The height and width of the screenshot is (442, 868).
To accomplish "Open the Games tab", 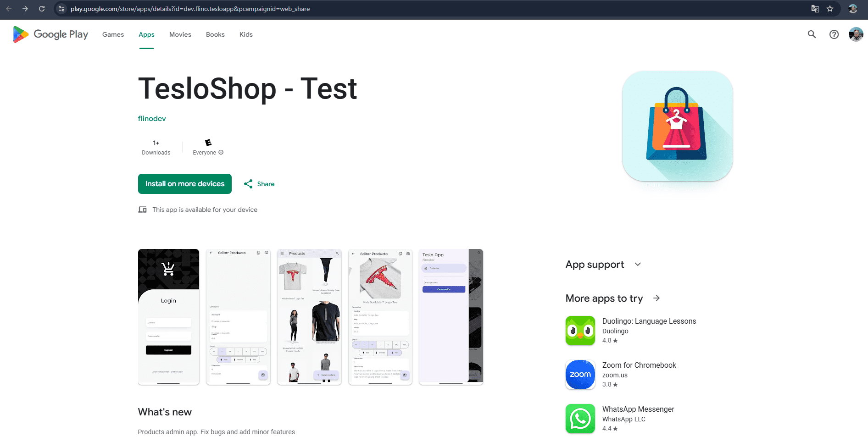I will click(113, 34).
